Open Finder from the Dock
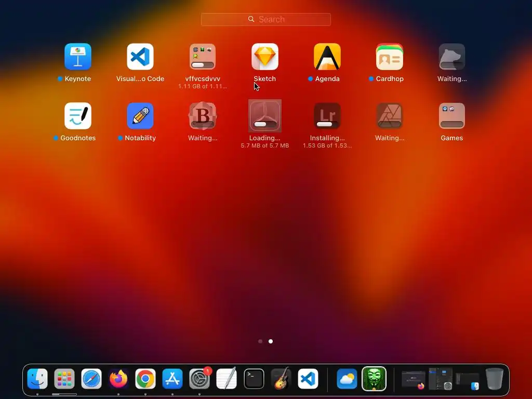Screen dimensions: 532x399 (x=37, y=379)
